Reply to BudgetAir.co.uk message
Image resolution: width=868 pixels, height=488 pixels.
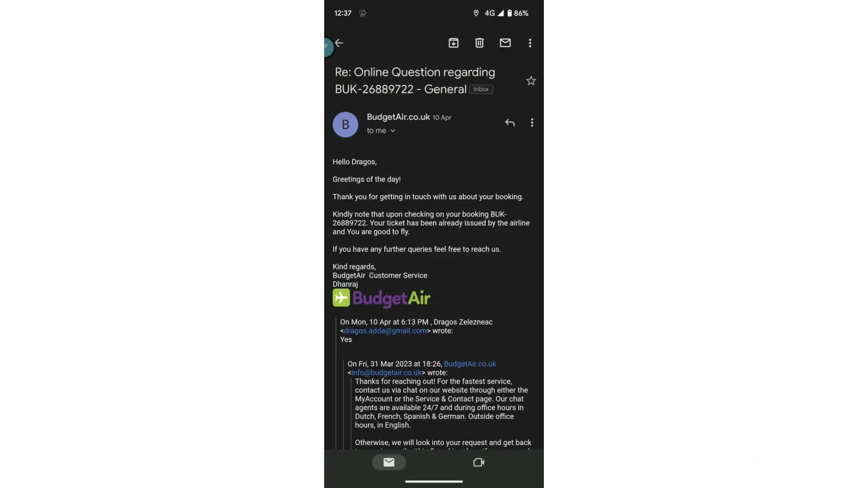coord(510,122)
